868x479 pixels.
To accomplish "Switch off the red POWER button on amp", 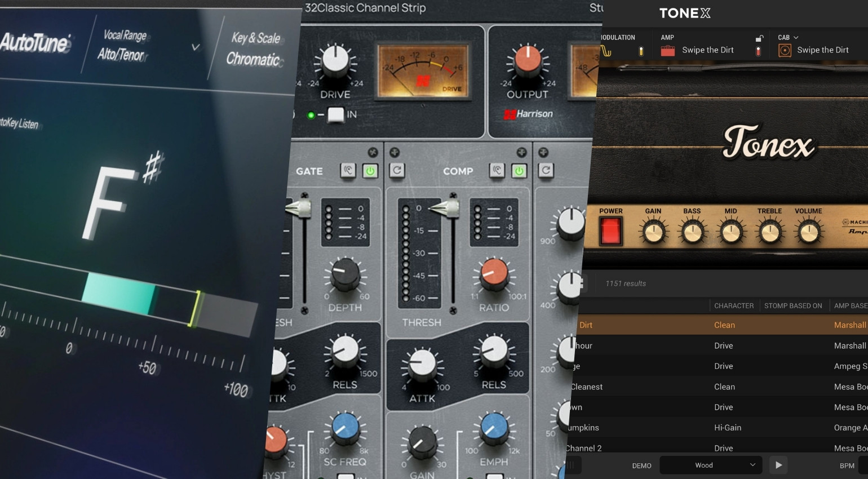I will coord(610,231).
